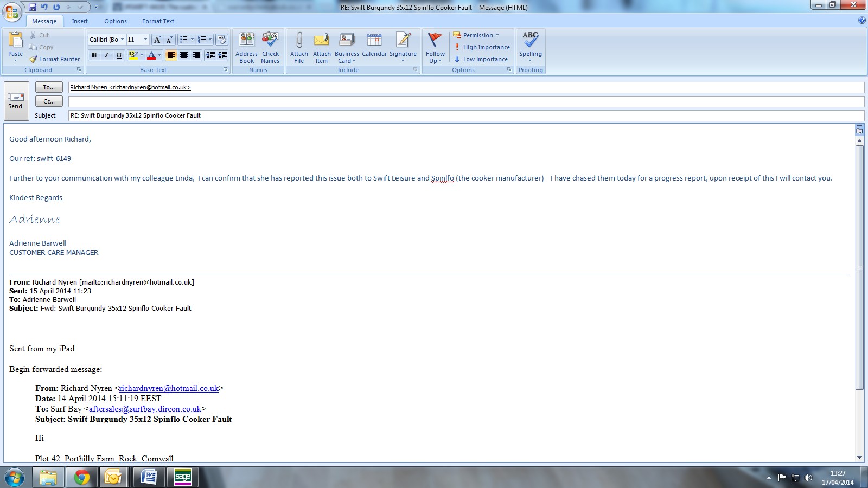The image size is (868, 488).
Task: Open the Business Card menu
Action: point(347,48)
